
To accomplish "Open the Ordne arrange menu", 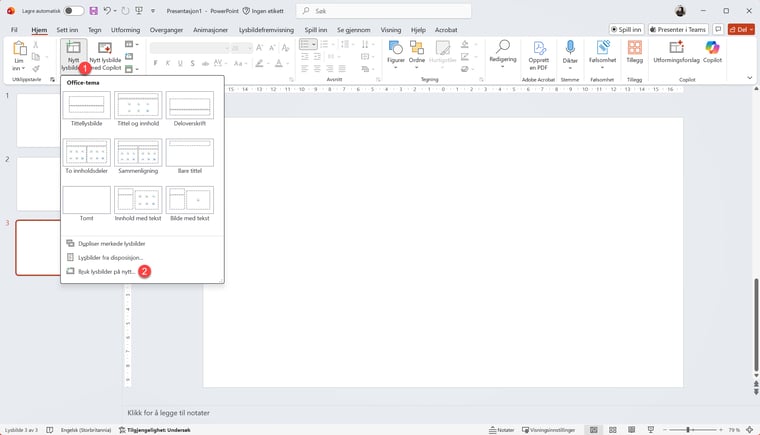I will click(417, 54).
